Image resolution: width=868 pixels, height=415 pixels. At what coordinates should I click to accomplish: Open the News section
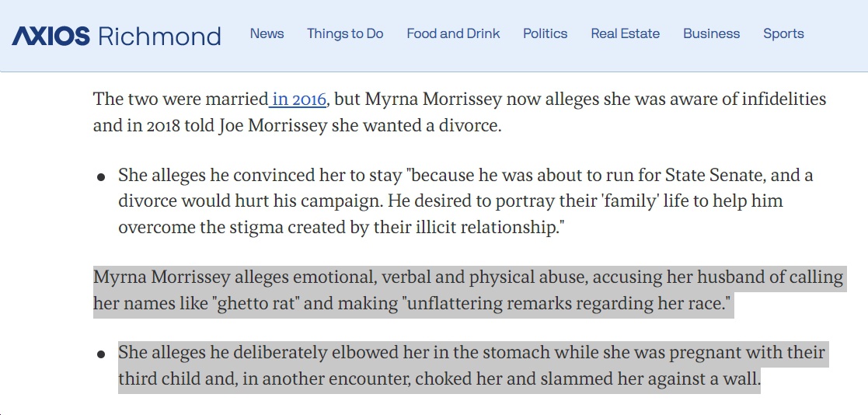click(267, 33)
